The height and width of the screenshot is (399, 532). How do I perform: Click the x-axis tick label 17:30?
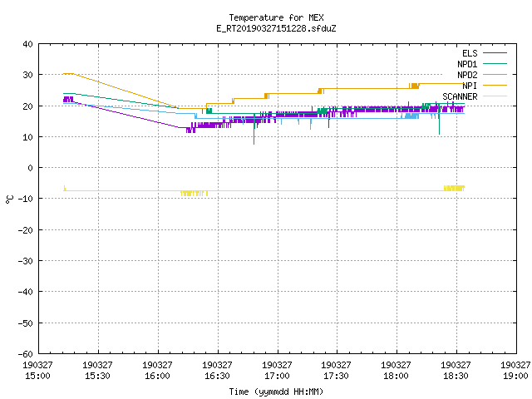tap(336, 376)
